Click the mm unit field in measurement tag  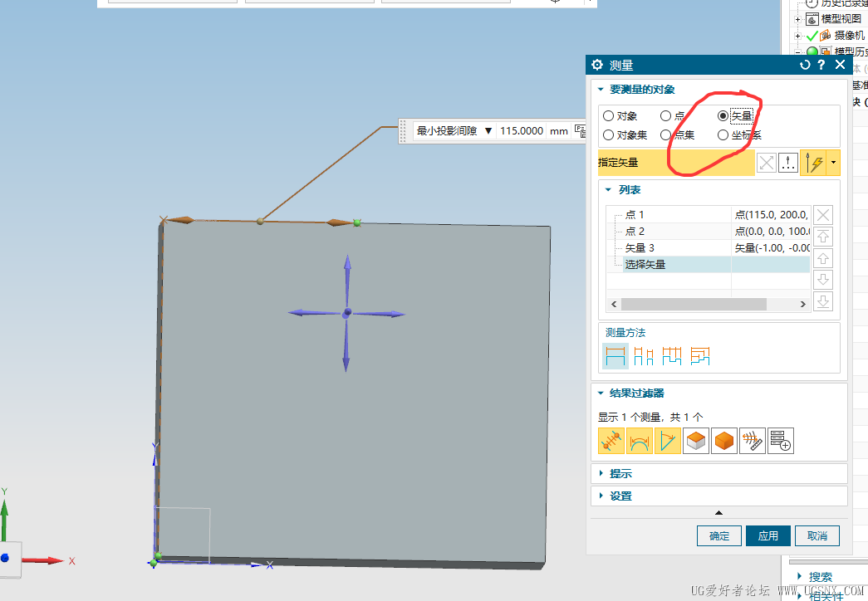[x=559, y=131]
